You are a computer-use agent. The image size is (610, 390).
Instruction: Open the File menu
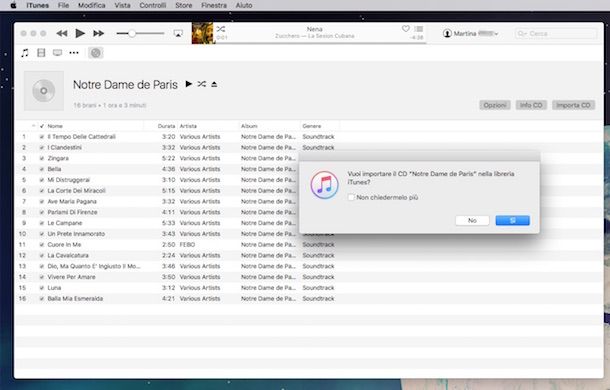point(63,5)
